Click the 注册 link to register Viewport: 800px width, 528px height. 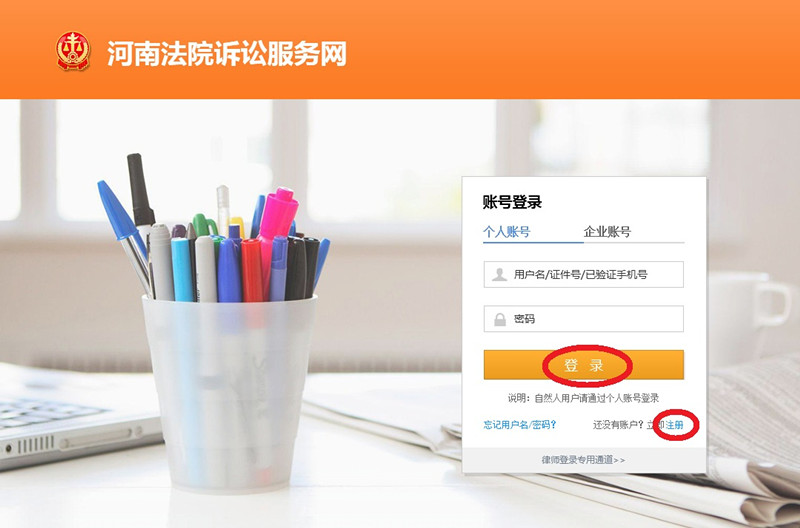tap(674, 424)
